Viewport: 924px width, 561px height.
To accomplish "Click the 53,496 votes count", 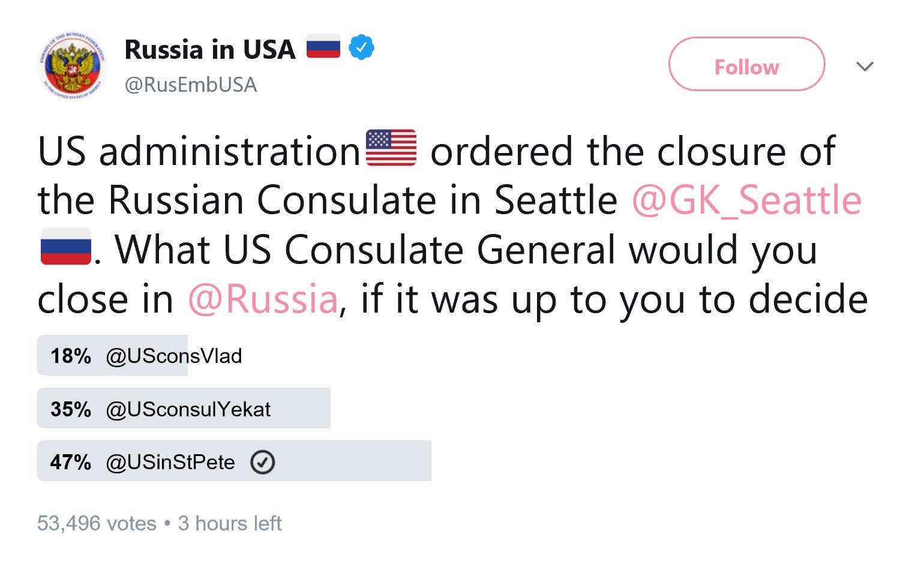I will coord(97,523).
